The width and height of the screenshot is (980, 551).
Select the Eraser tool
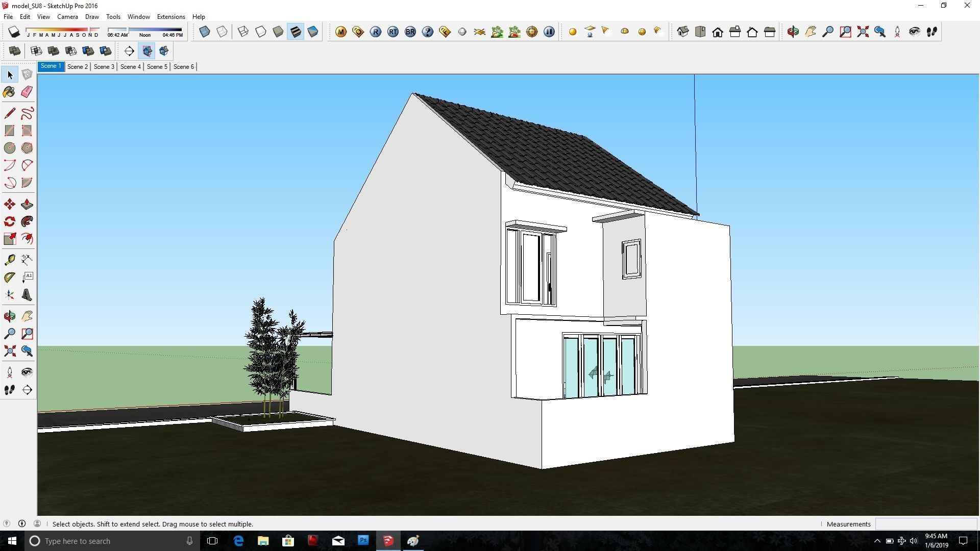[27, 92]
